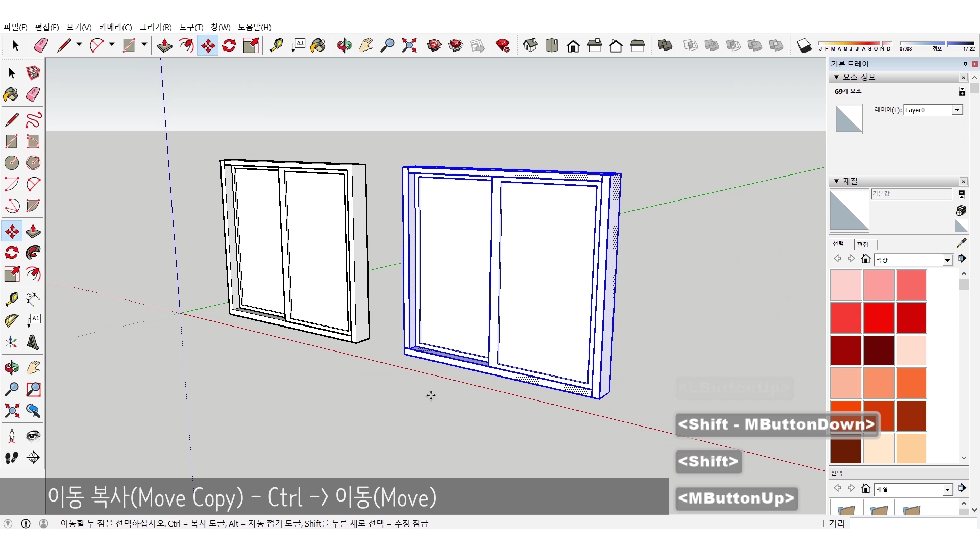The image size is (980, 551).
Task: Click the 3D Text tool
Action: (33, 342)
